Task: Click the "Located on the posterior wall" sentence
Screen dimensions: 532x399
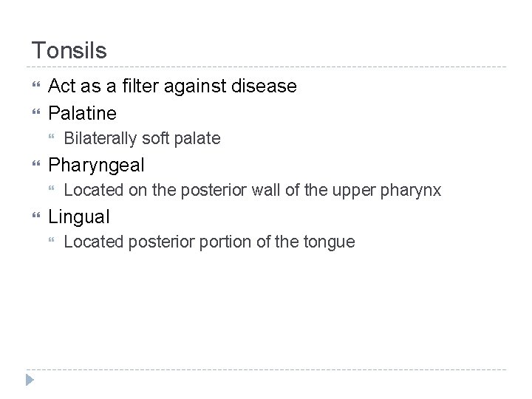Action: 252,191
